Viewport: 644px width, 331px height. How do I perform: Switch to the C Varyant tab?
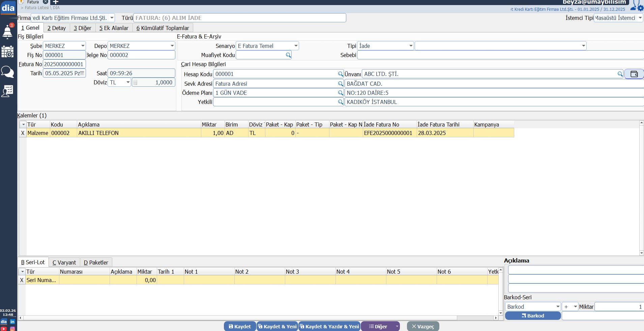click(64, 263)
